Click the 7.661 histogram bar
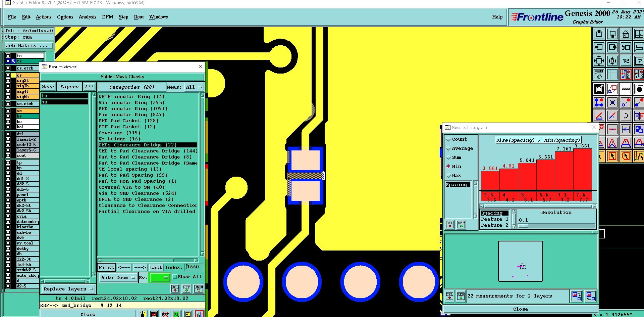 583,169
